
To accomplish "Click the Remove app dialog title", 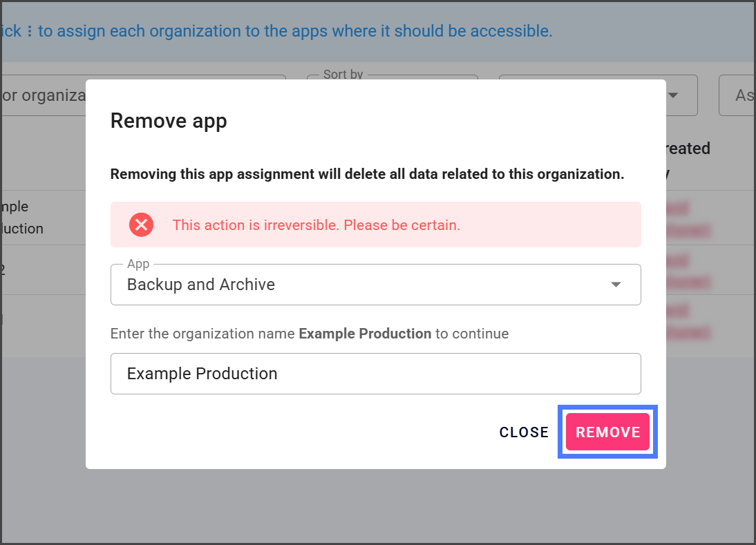I will [x=169, y=121].
